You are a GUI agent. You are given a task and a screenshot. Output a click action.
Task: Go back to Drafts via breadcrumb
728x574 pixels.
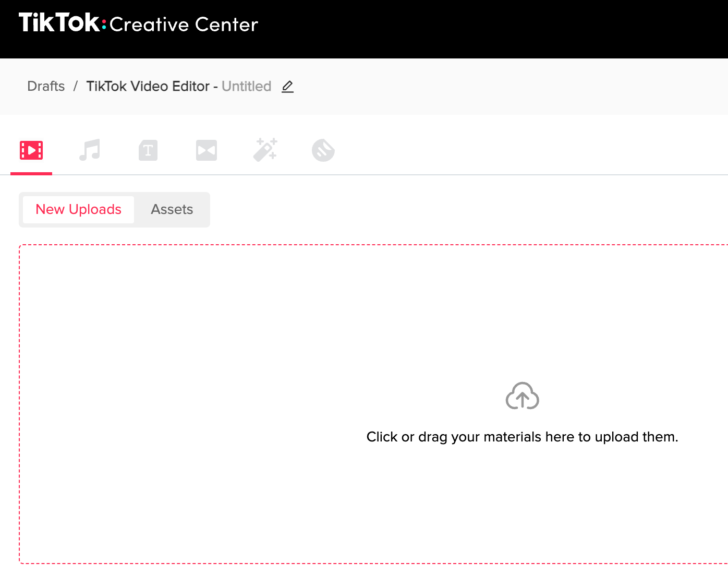click(46, 86)
